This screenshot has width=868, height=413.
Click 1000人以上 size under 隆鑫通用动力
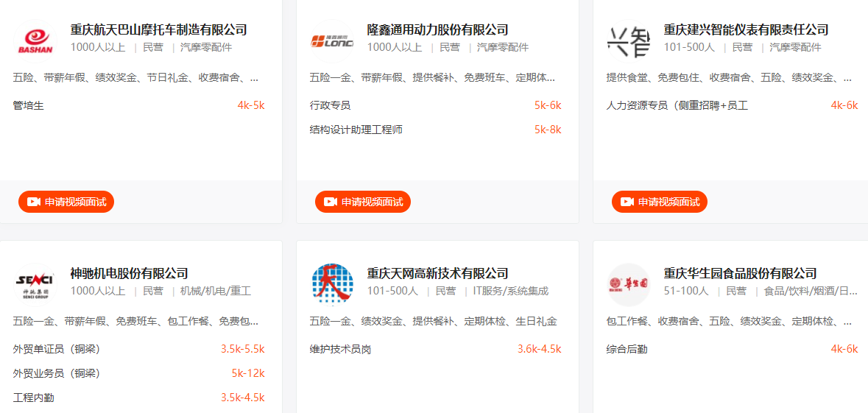(395, 47)
